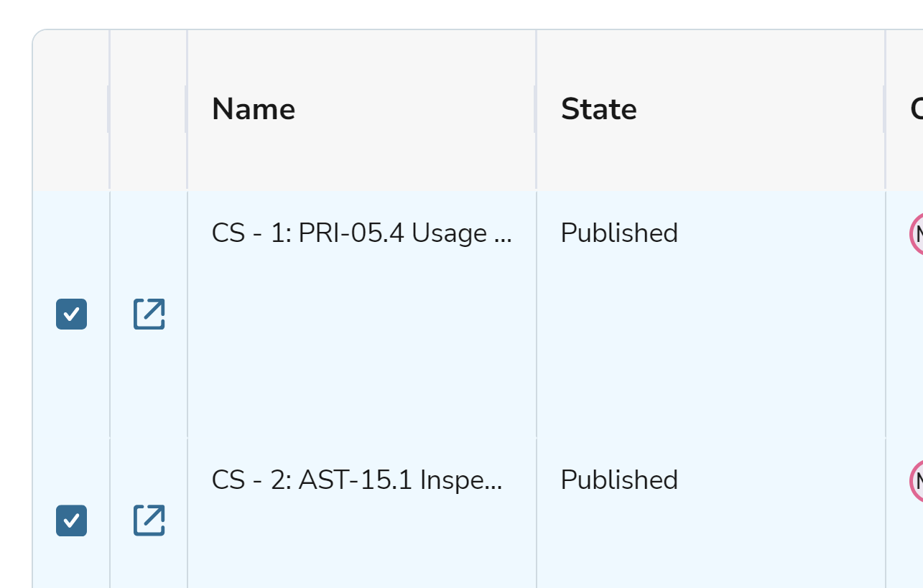Sort by the Name column header
The image size is (923, 588).
254,109
